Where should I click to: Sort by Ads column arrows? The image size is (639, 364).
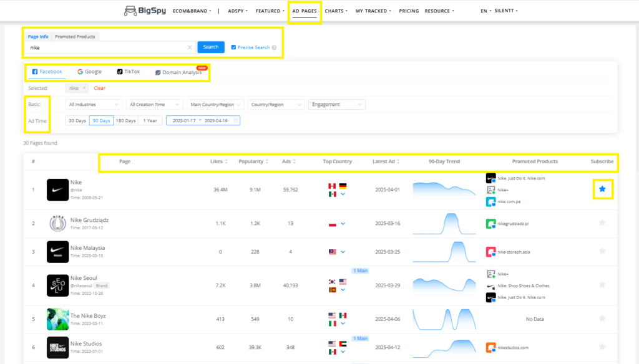tap(295, 161)
